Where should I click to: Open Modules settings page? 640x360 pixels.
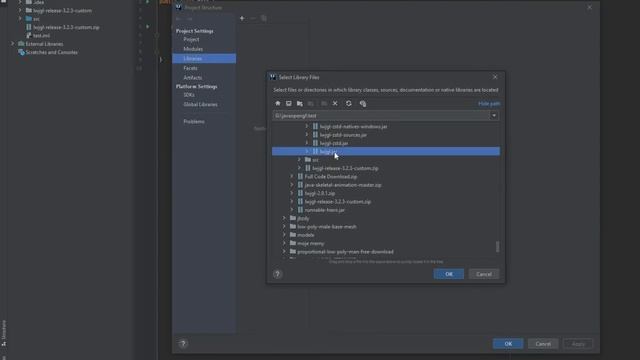[x=193, y=49]
